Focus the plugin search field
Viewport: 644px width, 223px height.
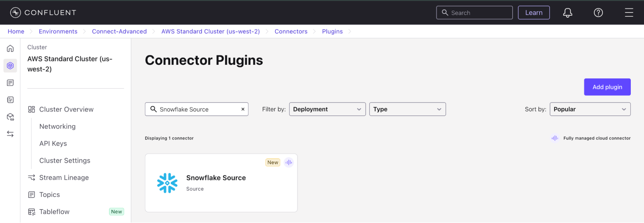click(197, 109)
